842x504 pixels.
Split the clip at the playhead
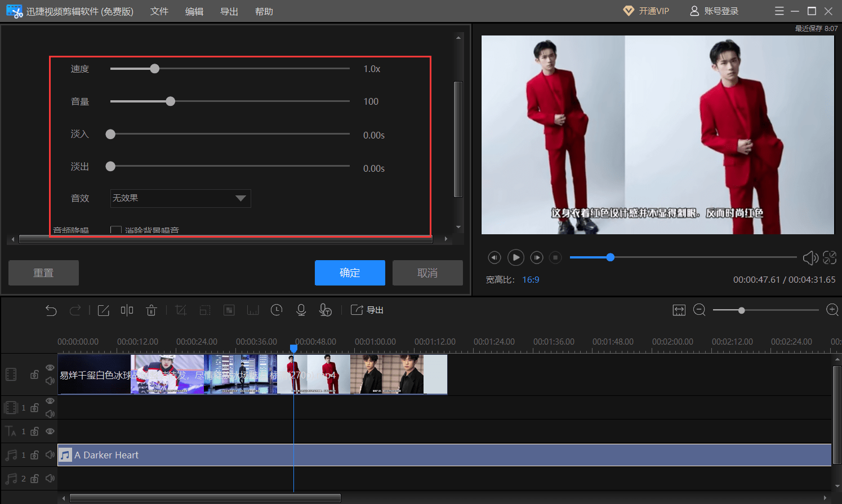pyautogui.click(x=127, y=310)
